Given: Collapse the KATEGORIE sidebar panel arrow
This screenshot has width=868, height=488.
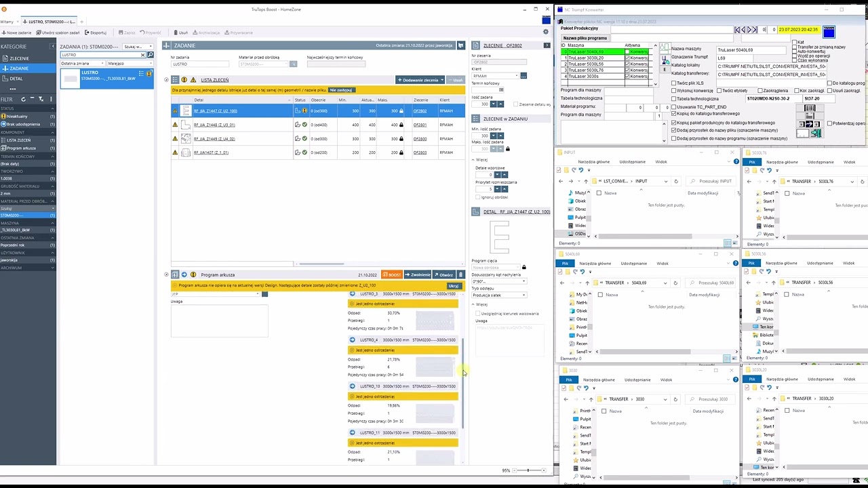Looking at the screenshot, I should [x=52, y=46].
